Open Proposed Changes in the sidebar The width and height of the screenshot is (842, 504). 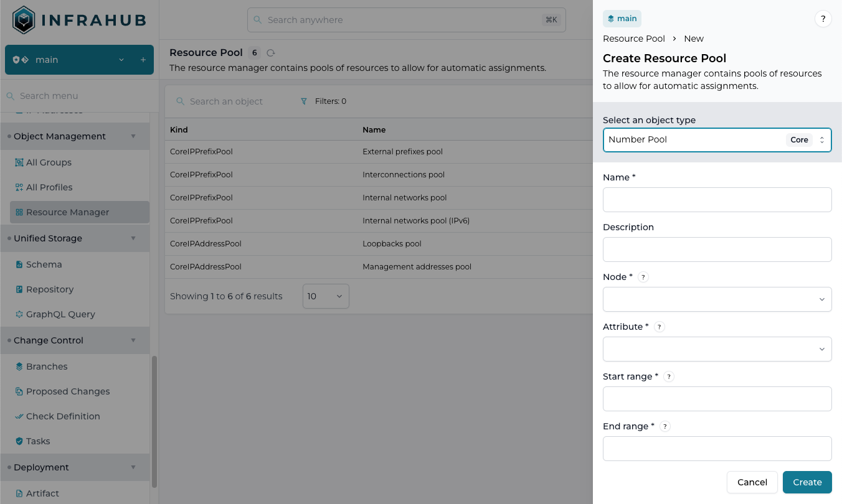tap(67, 391)
